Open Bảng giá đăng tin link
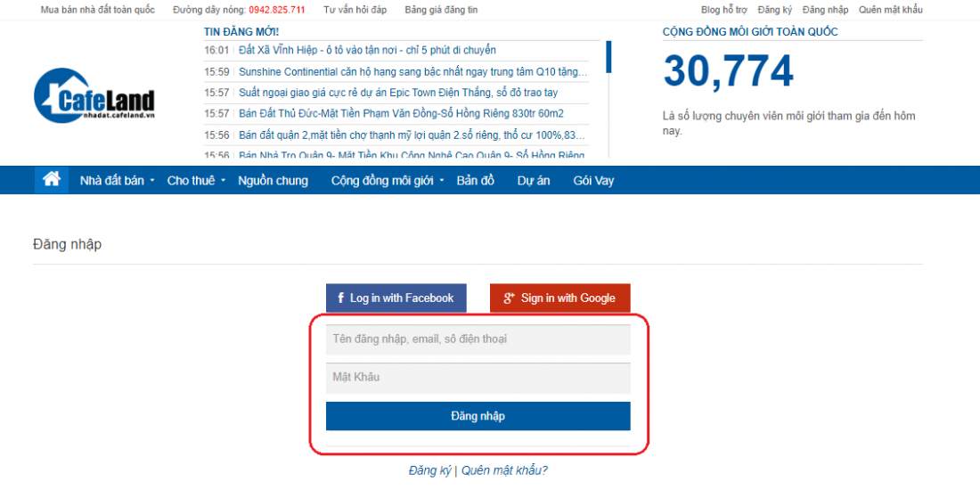980x498 pixels. pos(441,10)
